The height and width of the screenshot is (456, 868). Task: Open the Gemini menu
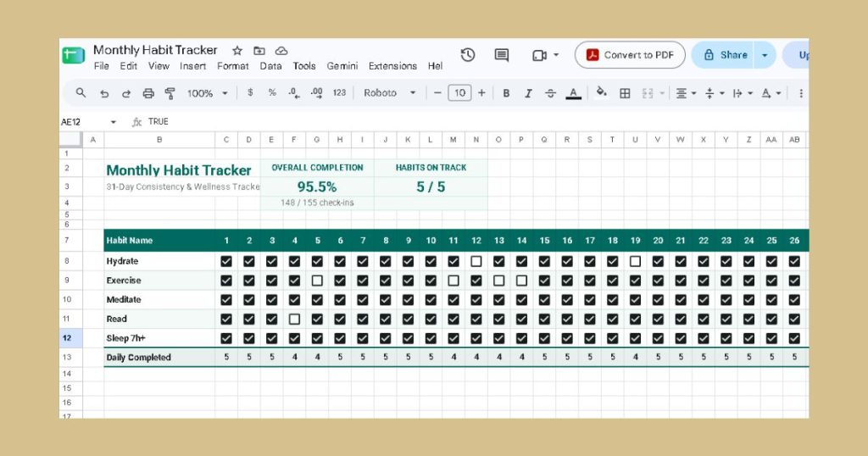coord(342,66)
